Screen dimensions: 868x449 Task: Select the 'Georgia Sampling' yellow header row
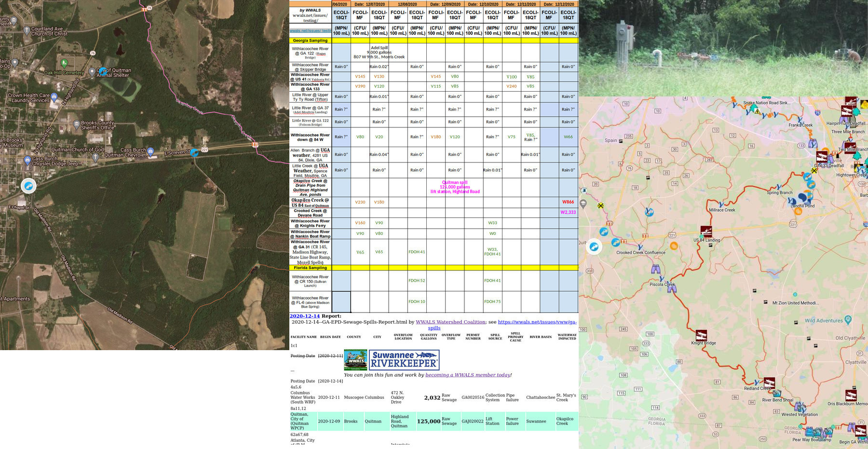(434, 41)
